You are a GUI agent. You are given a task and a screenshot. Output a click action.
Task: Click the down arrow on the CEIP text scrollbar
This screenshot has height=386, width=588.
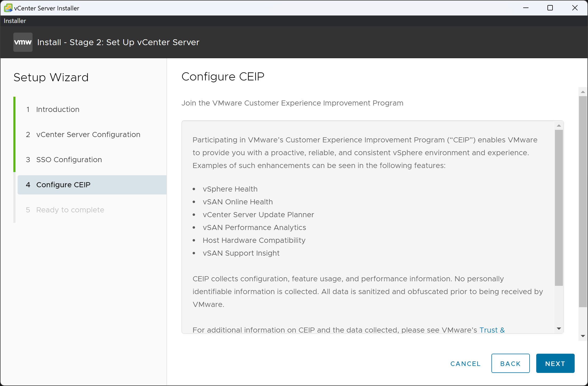(x=558, y=328)
